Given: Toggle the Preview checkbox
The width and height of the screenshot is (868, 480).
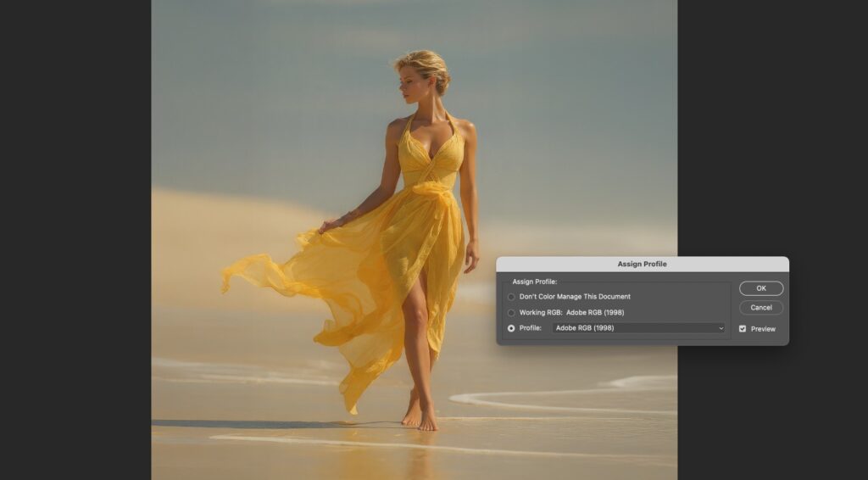Looking at the screenshot, I should pos(743,329).
